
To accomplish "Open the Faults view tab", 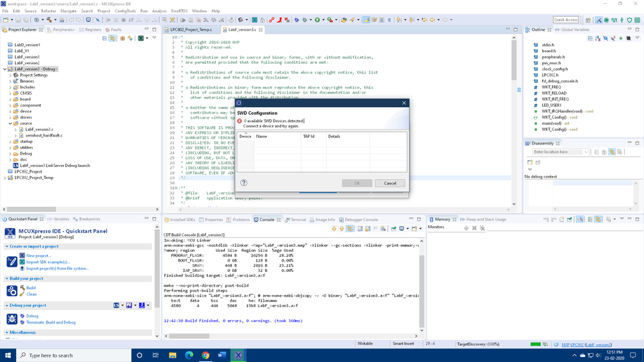I will (113, 30).
